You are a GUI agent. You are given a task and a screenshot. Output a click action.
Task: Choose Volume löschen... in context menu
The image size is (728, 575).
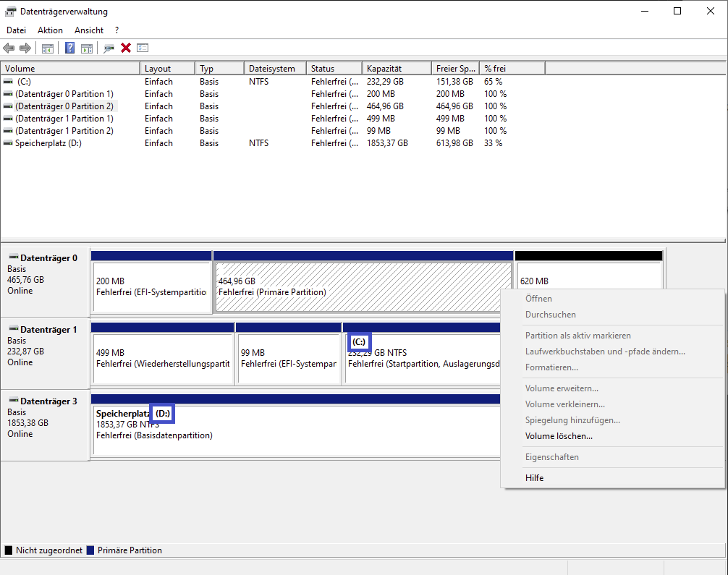click(x=559, y=436)
